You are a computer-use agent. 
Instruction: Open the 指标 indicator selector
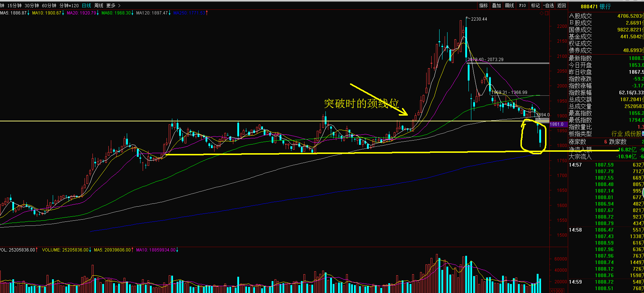[x=483, y=5]
